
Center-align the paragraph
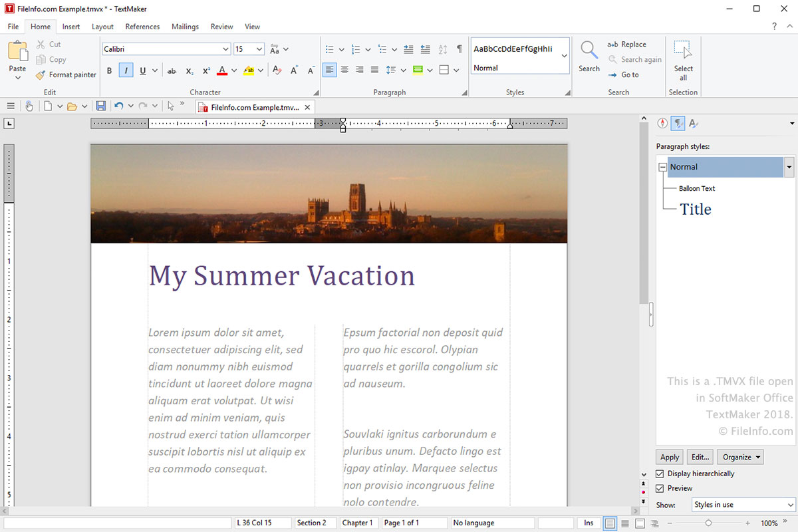pyautogui.click(x=344, y=70)
